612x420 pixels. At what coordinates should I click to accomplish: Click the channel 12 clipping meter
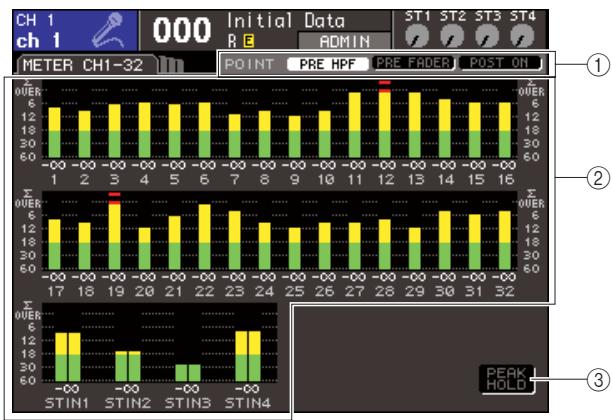[384, 119]
